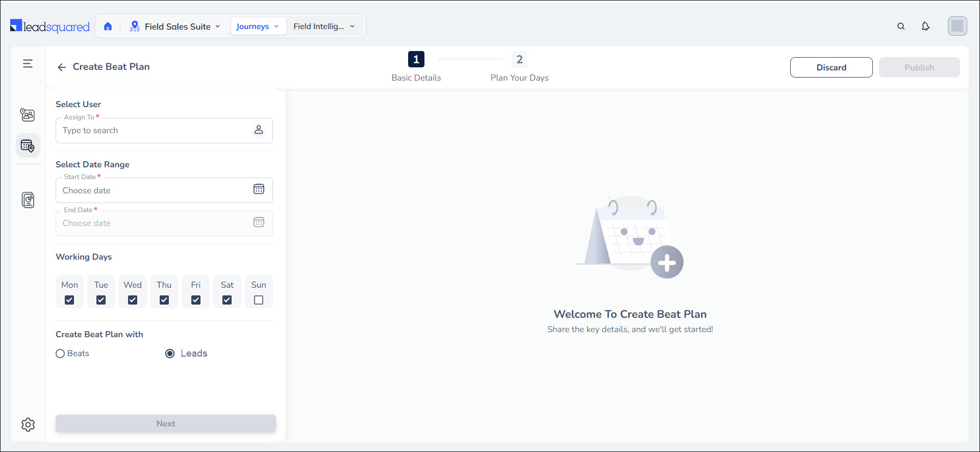Click the search magnifier icon
Image resolution: width=980 pixels, height=452 pixels.
click(x=901, y=27)
